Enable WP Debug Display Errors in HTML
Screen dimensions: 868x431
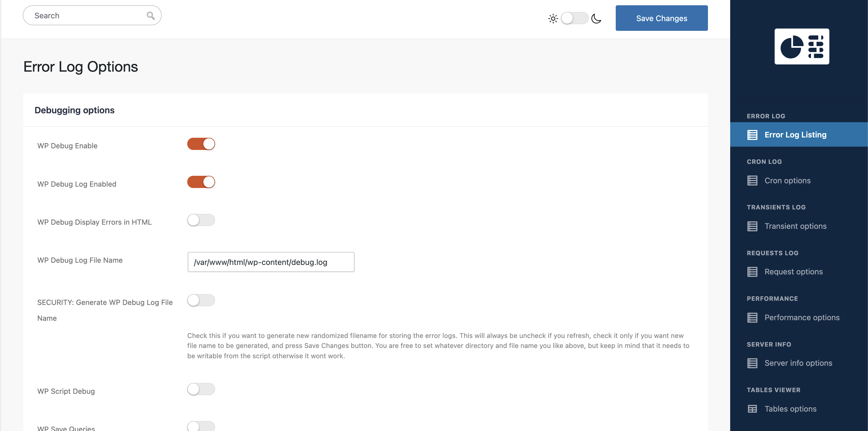(x=201, y=220)
